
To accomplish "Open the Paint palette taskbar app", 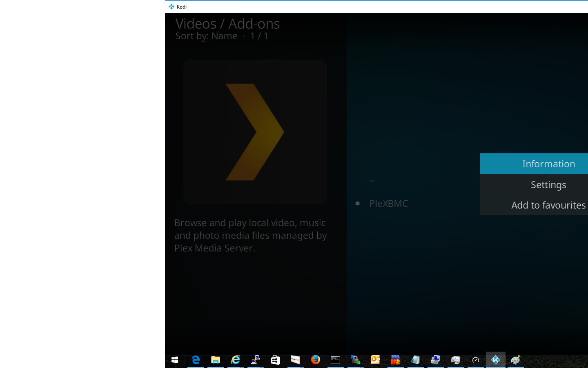I will pos(516,360).
